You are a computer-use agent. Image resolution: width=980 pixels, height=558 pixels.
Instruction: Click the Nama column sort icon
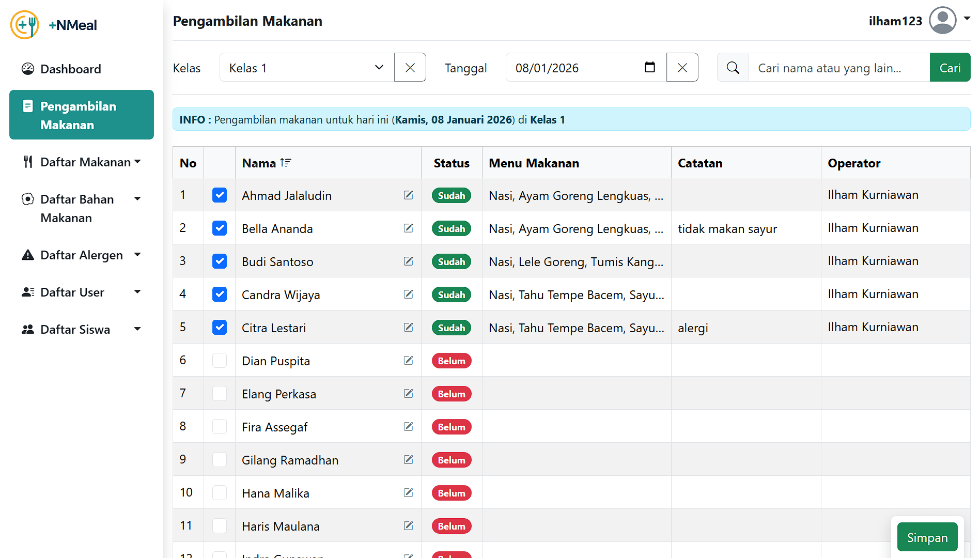click(286, 163)
